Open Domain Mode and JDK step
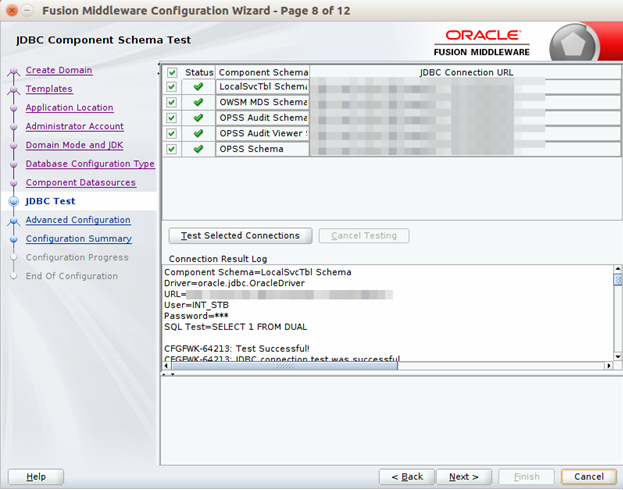 tap(74, 145)
